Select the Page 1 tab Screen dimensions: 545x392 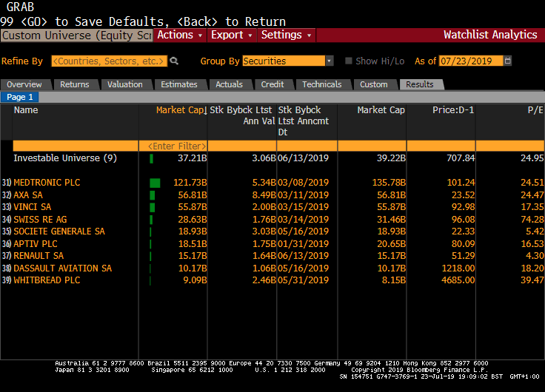pos(19,97)
